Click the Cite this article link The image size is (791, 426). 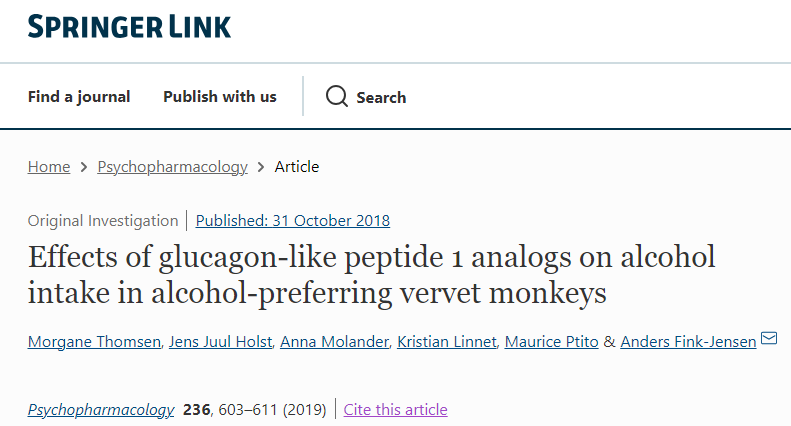[x=396, y=410]
